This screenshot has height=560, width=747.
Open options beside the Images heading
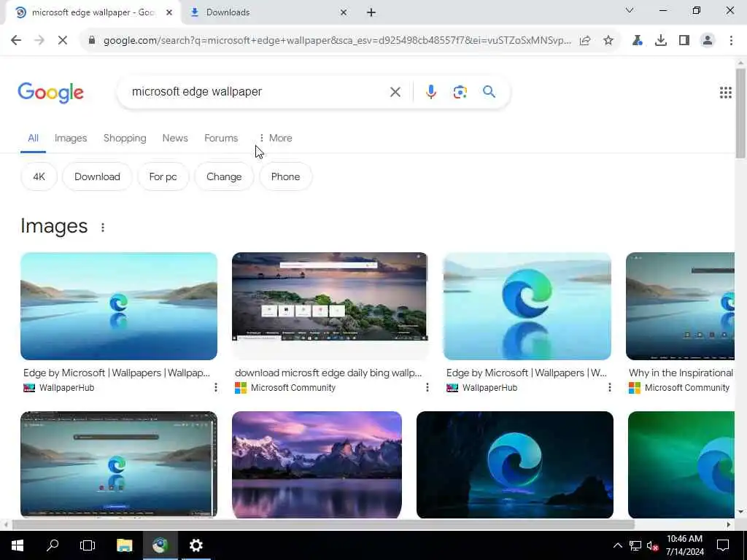[x=103, y=227]
